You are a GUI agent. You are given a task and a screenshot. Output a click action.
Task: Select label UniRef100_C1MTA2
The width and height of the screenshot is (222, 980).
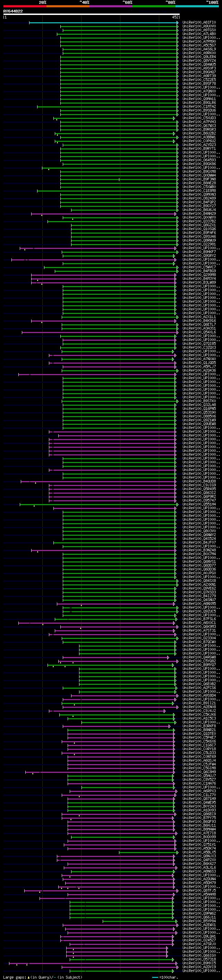(199, 106)
